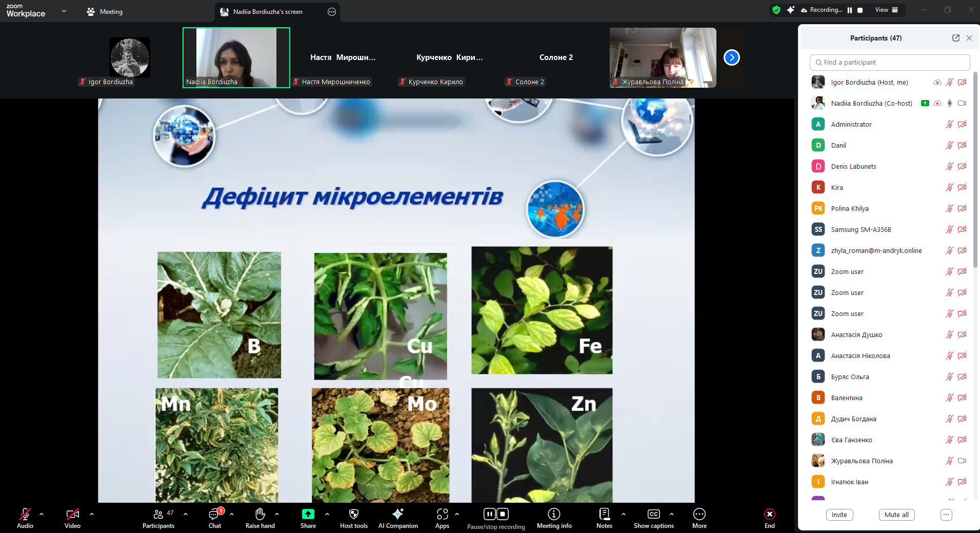Raise hand in the meeting
The height and width of the screenshot is (533, 980).
tap(260, 518)
